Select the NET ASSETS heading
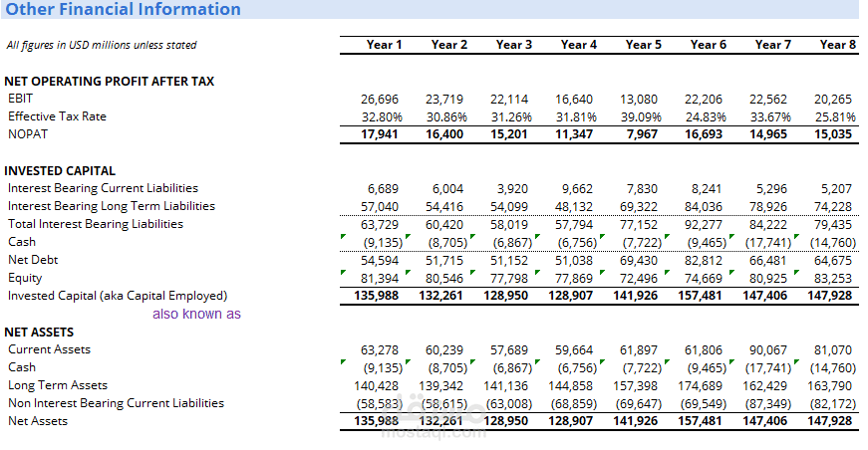The width and height of the screenshot is (868, 450). pyautogui.click(x=39, y=333)
